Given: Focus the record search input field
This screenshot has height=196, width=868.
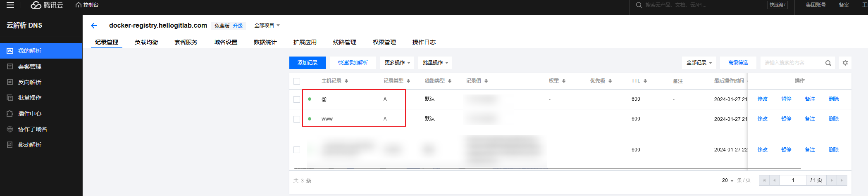Looking at the screenshot, I should (x=792, y=63).
